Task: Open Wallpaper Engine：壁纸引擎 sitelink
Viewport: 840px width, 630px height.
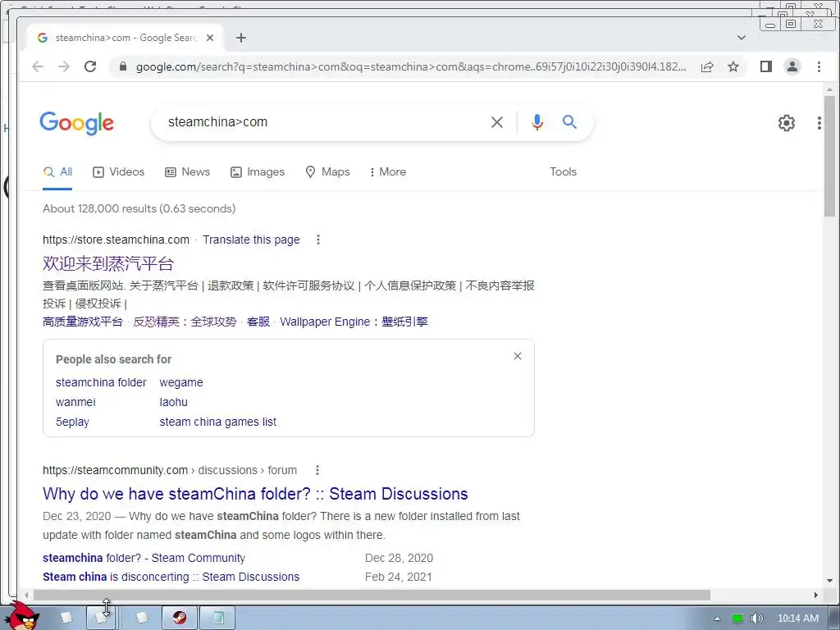Action: click(354, 322)
